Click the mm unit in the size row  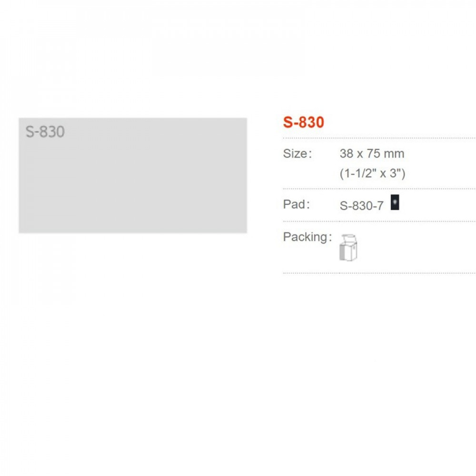coord(394,154)
